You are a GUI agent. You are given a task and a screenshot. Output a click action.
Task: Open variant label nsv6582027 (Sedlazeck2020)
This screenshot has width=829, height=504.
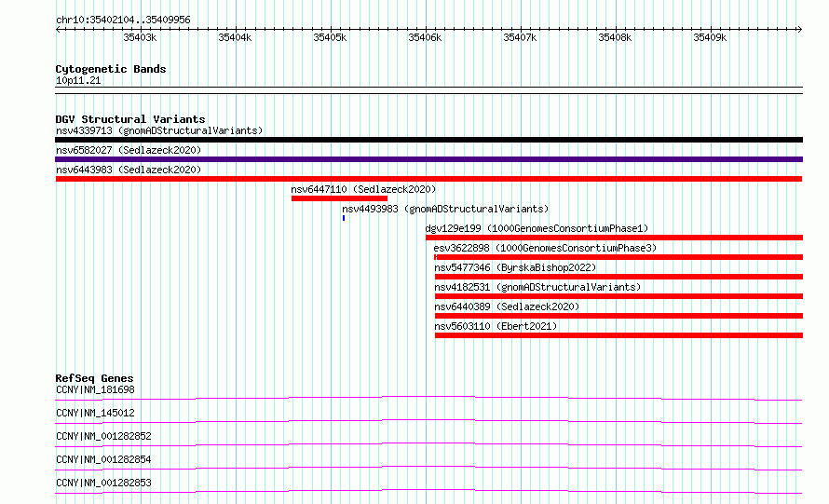pyautogui.click(x=129, y=150)
